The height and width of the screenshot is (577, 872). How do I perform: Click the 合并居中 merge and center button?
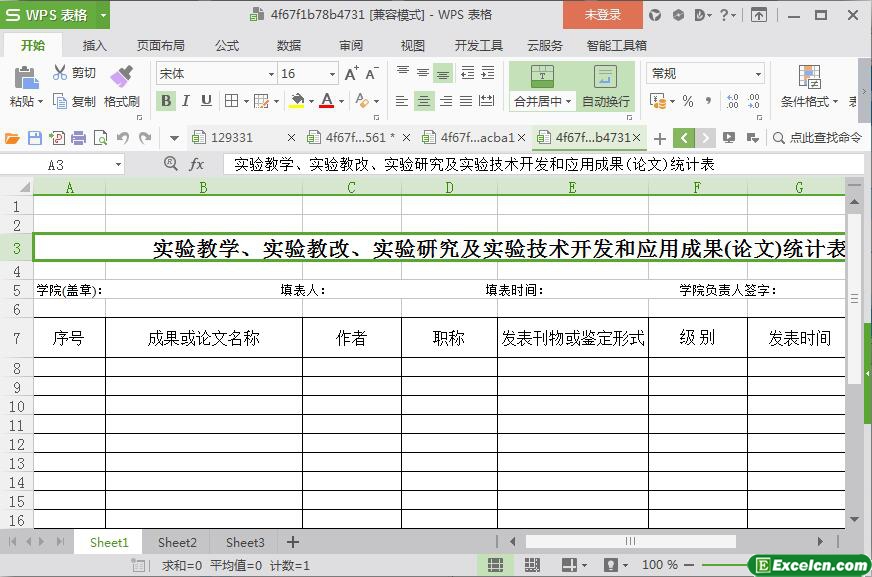point(542,86)
